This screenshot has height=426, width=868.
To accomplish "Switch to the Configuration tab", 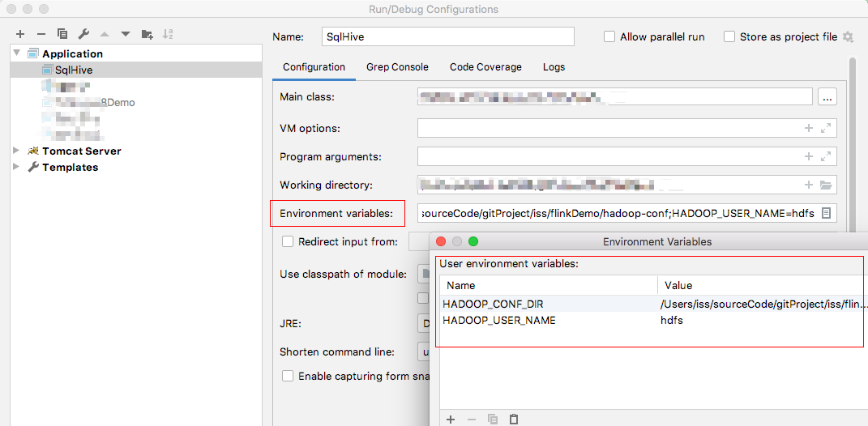I will [314, 67].
